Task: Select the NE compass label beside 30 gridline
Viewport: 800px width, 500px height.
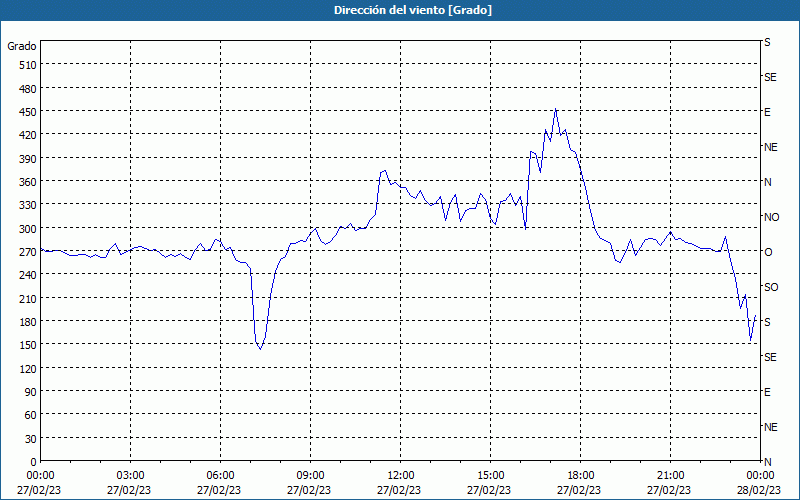Action: coord(770,427)
